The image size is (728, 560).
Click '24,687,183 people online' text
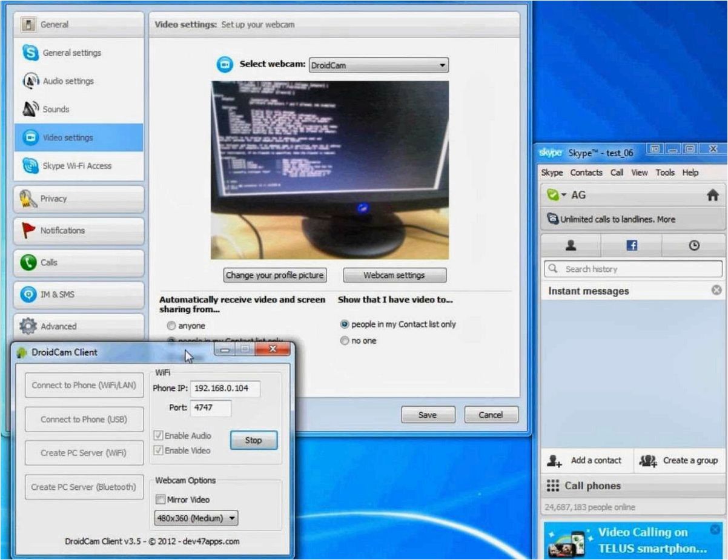(x=591, y=507)
